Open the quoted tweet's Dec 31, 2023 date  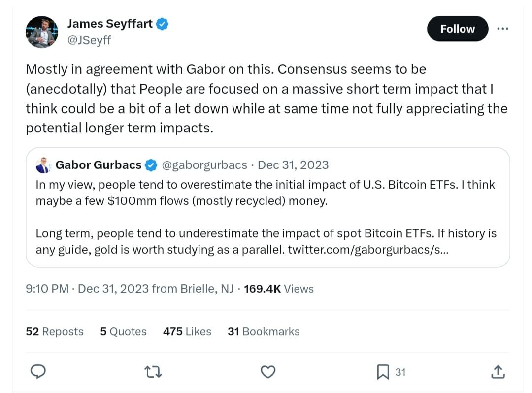pyautogui.click(x=293, y=165)
